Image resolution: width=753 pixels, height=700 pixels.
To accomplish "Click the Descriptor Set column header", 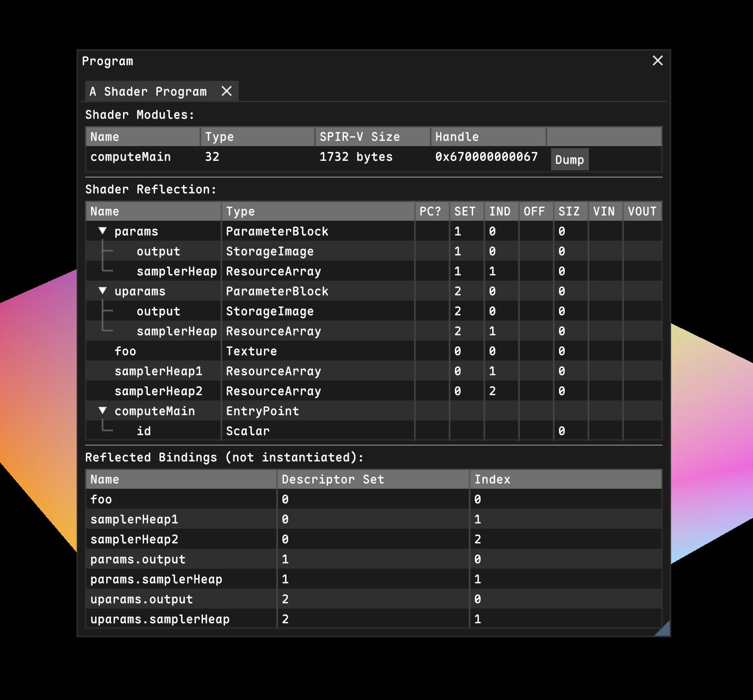I will tap(333, 479).
